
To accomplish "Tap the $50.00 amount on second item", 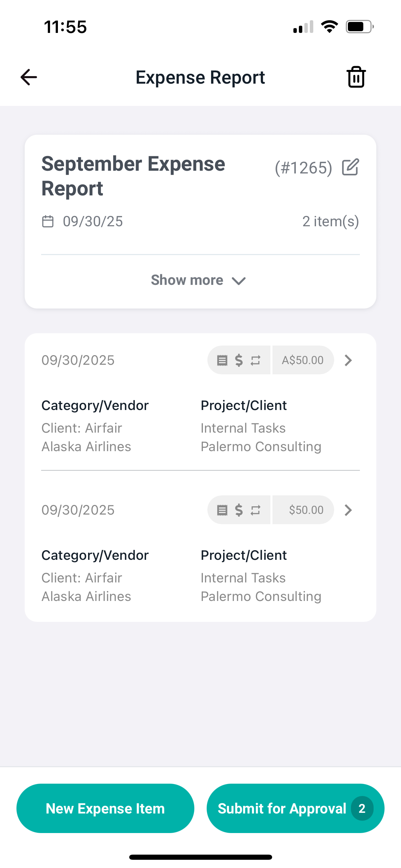I will pyautogui.click(x=306, y=510).
